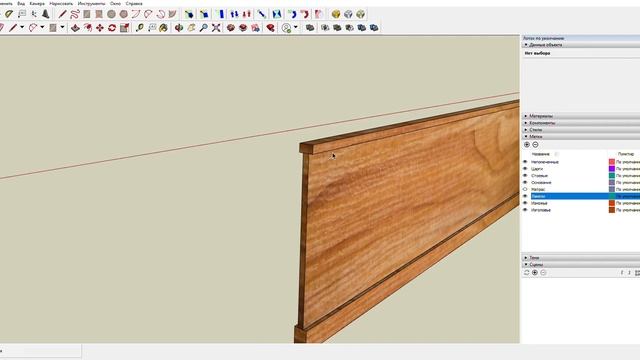Open the user account dropdown arrow

point(296,28)
